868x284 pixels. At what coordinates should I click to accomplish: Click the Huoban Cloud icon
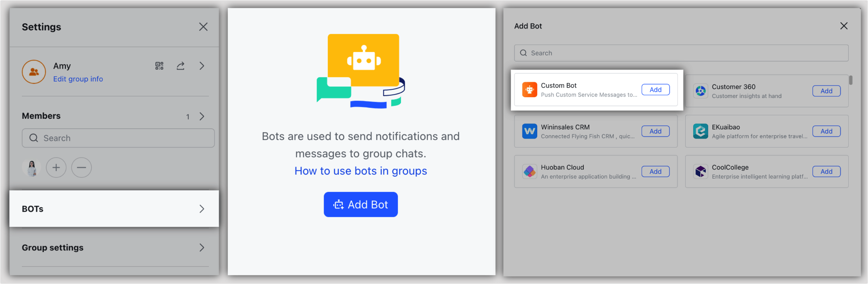(x=529, y=171)
